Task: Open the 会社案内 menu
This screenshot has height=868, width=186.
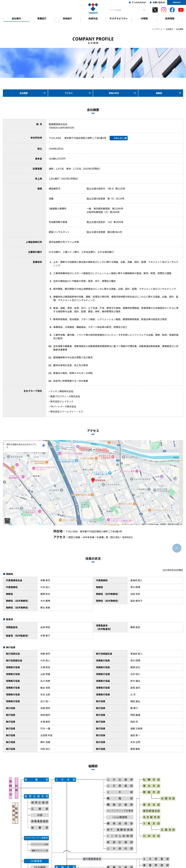Action: click(x=16, y=19)
